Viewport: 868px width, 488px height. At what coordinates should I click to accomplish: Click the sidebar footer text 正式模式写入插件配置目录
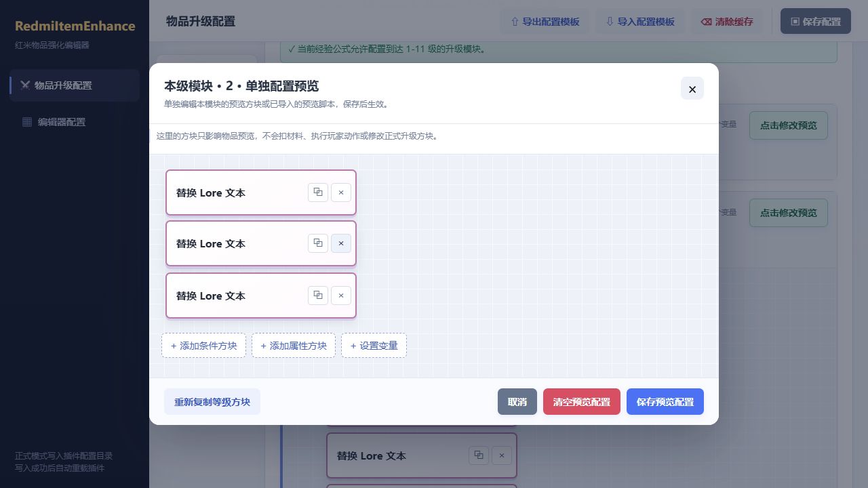click(64, 456)
